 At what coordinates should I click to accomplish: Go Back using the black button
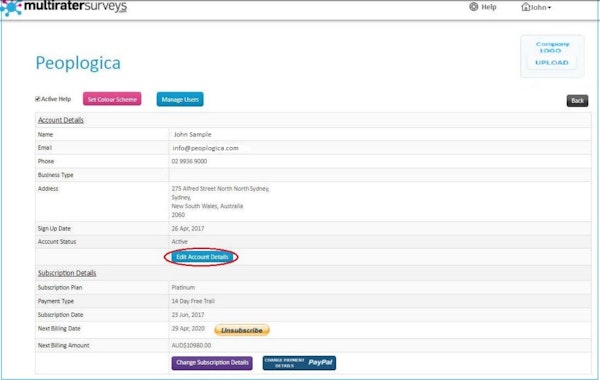tap(577, 101)
